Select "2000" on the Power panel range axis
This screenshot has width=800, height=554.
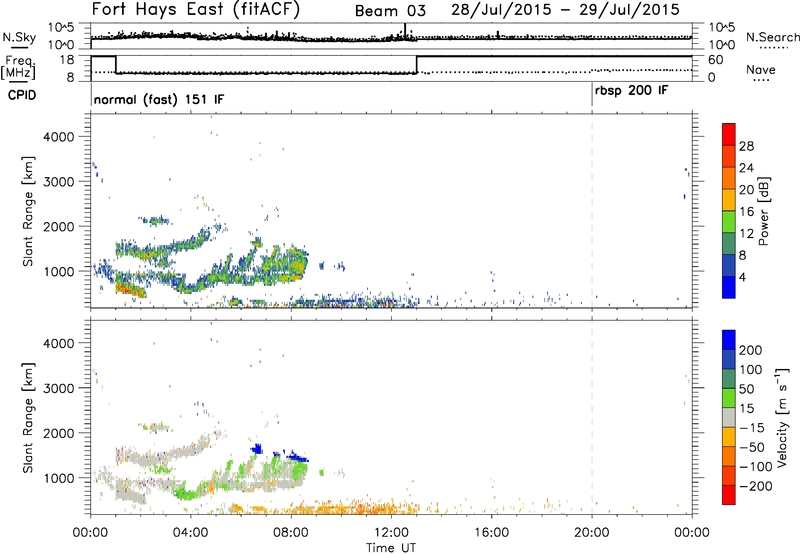pos(58,226)
